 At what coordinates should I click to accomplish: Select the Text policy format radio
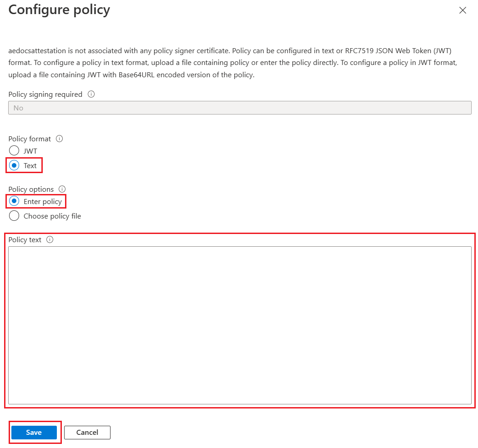coord(14,165)
